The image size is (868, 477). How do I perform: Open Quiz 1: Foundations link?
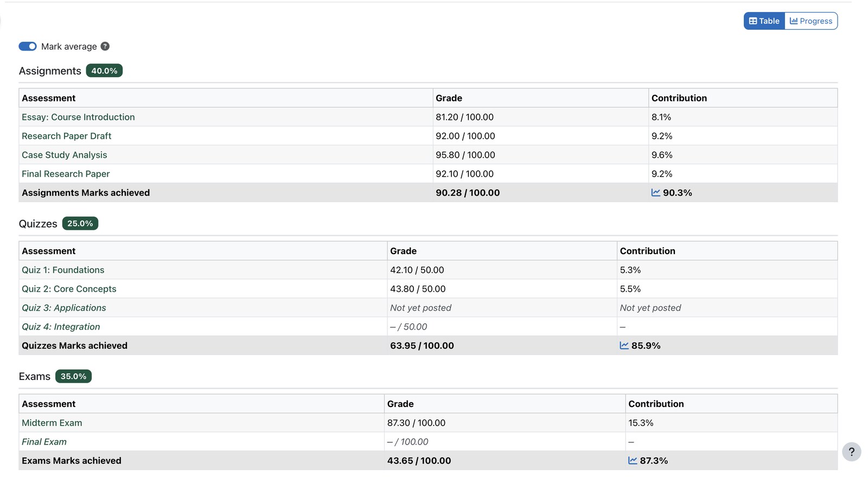[x=63, y=270]
